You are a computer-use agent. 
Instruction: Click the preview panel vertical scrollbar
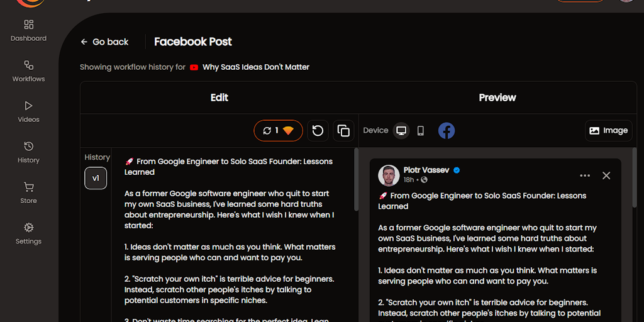point(635,179)
